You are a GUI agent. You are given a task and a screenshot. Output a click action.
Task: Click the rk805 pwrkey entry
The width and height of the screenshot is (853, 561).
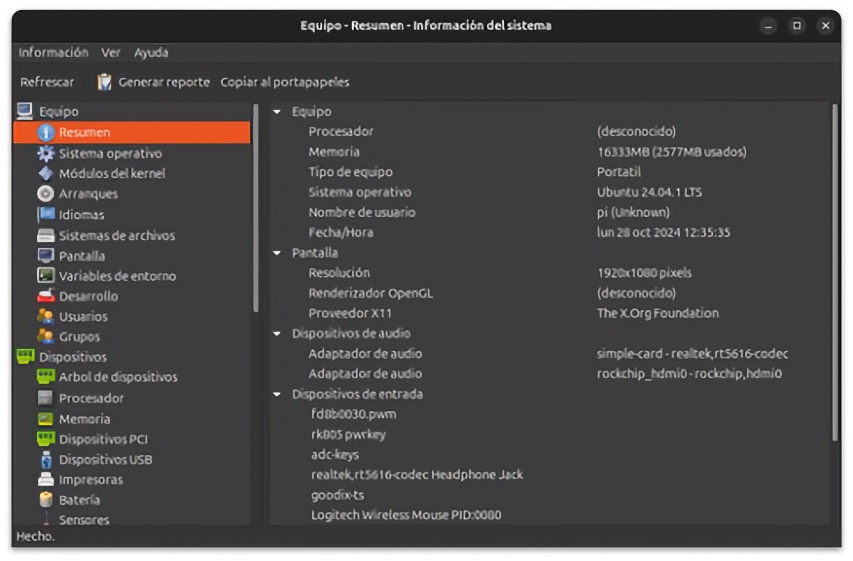pos(348,434)
